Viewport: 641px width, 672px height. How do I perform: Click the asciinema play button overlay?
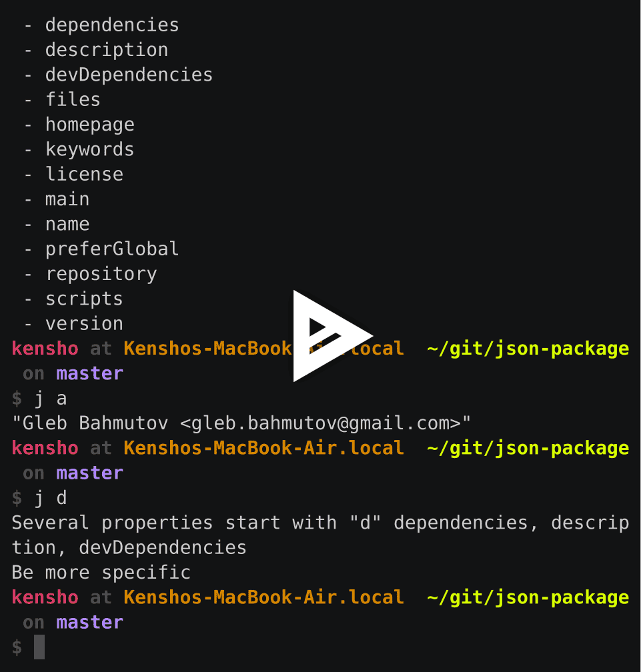pyautogui.click(x=332, y=336)
